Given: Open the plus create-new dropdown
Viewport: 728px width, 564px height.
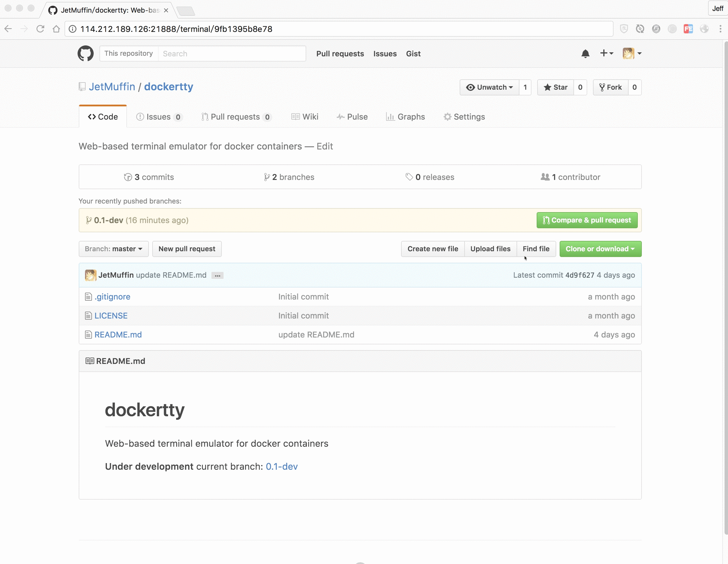Looking at the screenshot, I should 606,53.
